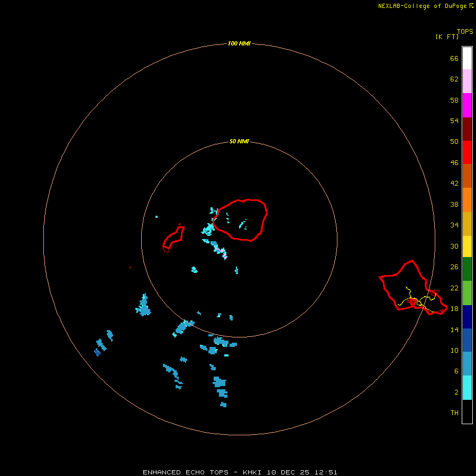476x476 pixels.
Task: Click the legend value '62'
Action: coord(454,79)
